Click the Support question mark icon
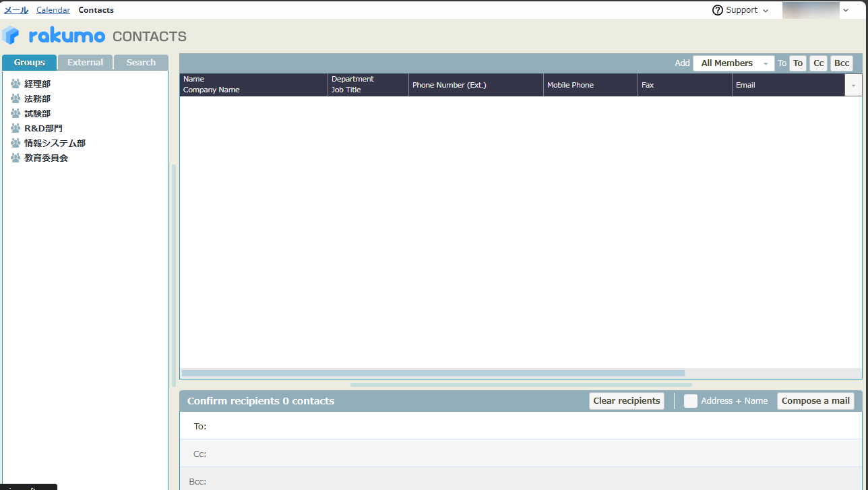The width and height of the screenshot is (868, 490). click(x=718, y=10)
